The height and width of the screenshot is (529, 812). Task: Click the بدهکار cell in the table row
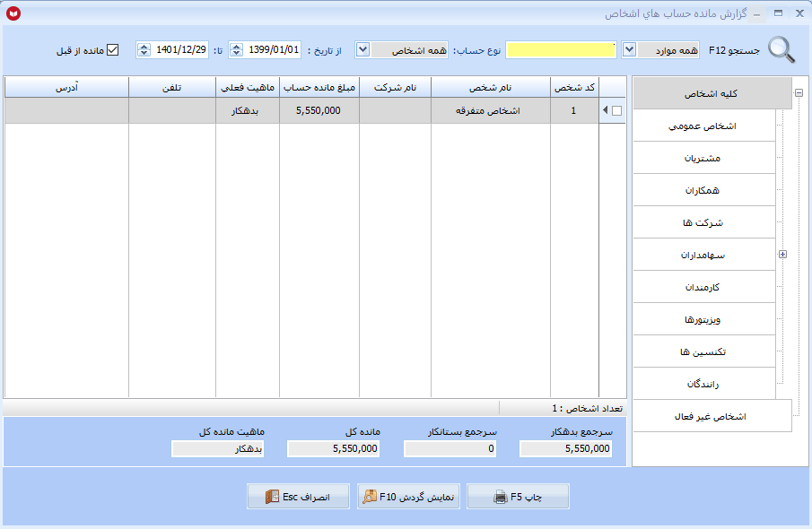(248, 111)
